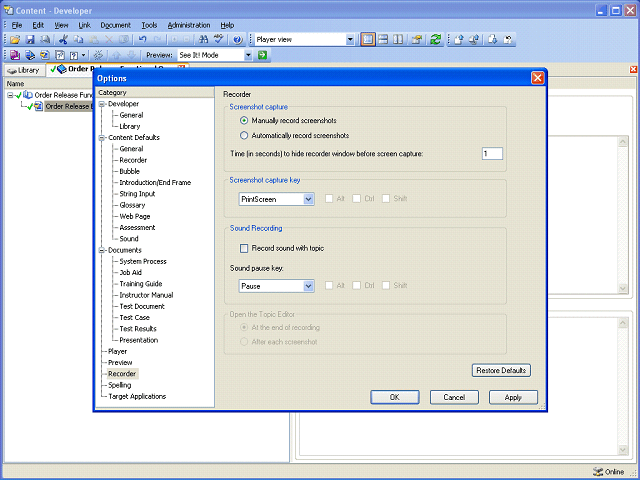
Task: Click the Undo arrow icon
Action: 142,40
